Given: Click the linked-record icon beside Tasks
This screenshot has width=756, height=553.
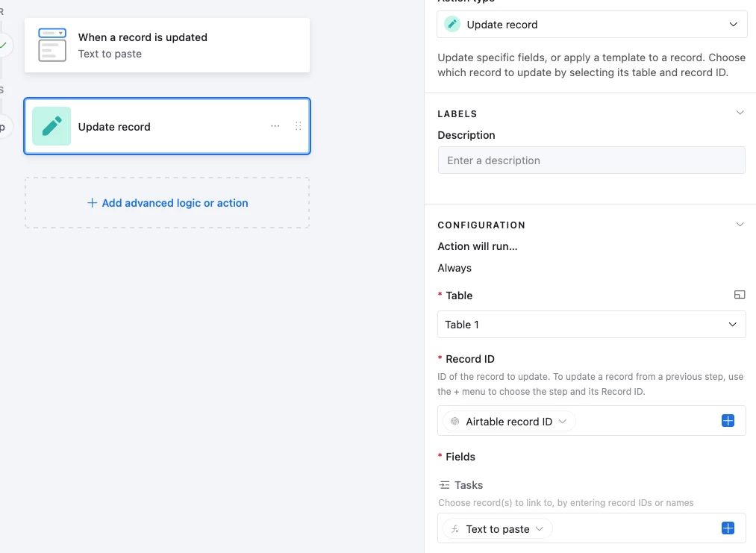Looking at the screenshot, I should (x=444, y=485).
